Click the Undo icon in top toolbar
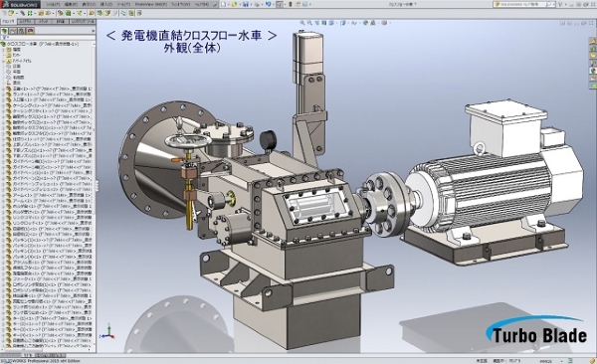The height and width of the screenshot is (364, 597). click(x=268, y=5)
